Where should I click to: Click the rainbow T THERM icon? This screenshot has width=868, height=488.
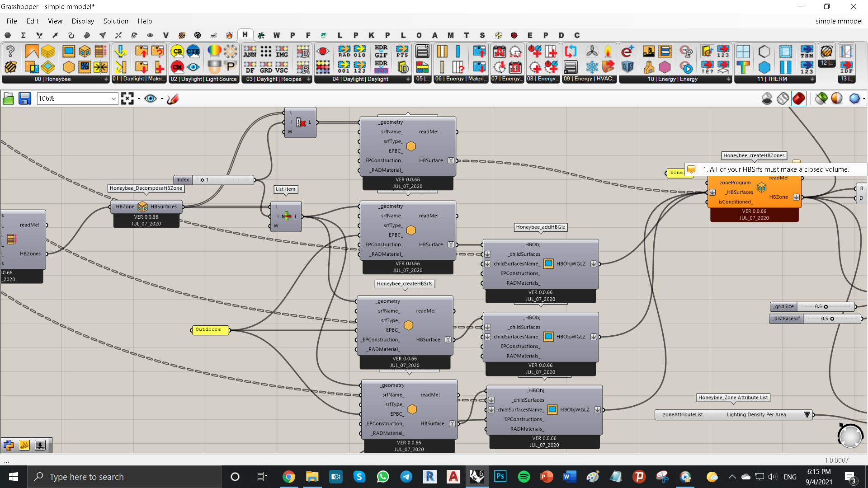[x=743, y=67]
